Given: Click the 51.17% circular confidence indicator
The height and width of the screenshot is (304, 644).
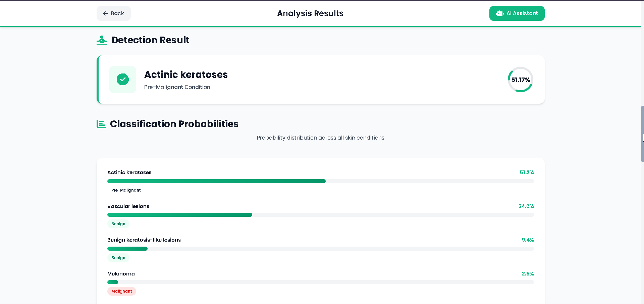Looking at the screenshot, I should [520, 80].
